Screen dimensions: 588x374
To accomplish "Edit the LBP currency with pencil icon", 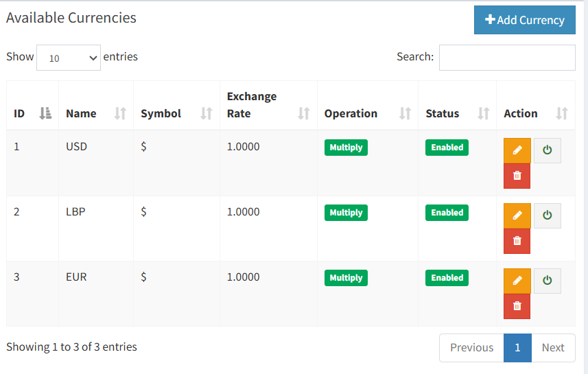I will [x=517, y=215].
